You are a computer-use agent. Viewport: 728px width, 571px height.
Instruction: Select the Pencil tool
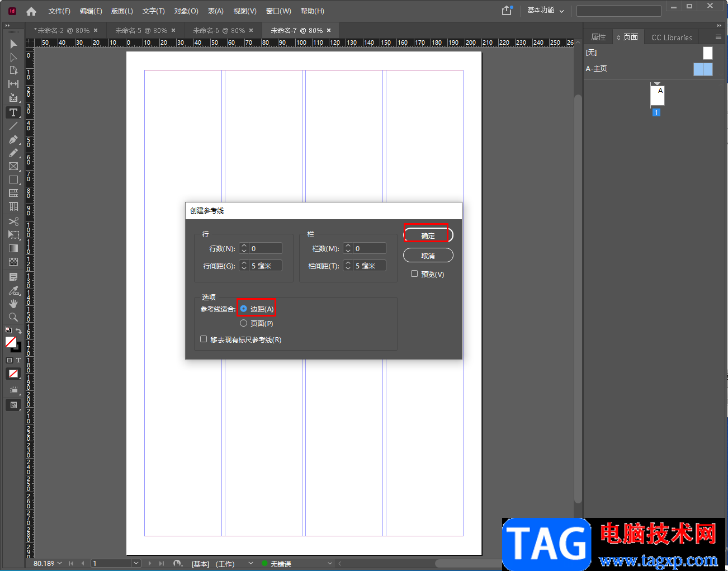[13, 153]
